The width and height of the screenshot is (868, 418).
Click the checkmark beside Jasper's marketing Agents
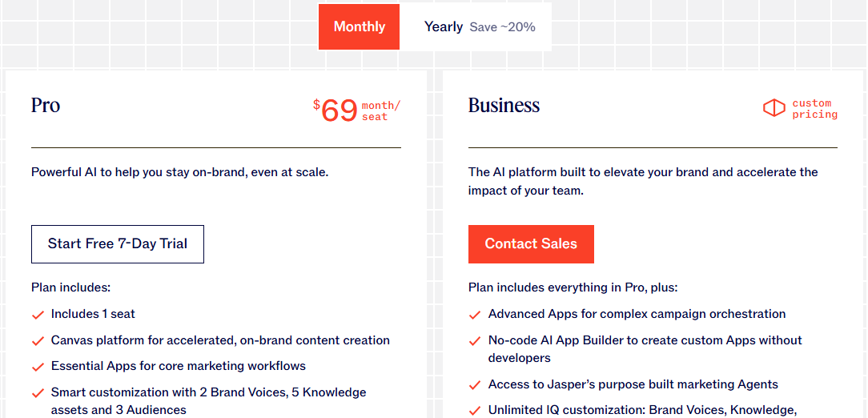[x=475, y=385]
